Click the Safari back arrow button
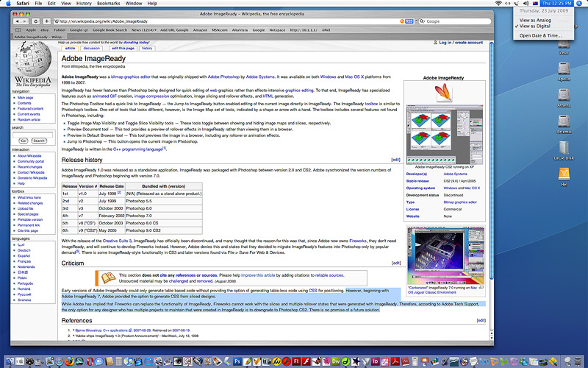Screen dimensions: 588x368 pyautogui.click(x=17, y=21)
